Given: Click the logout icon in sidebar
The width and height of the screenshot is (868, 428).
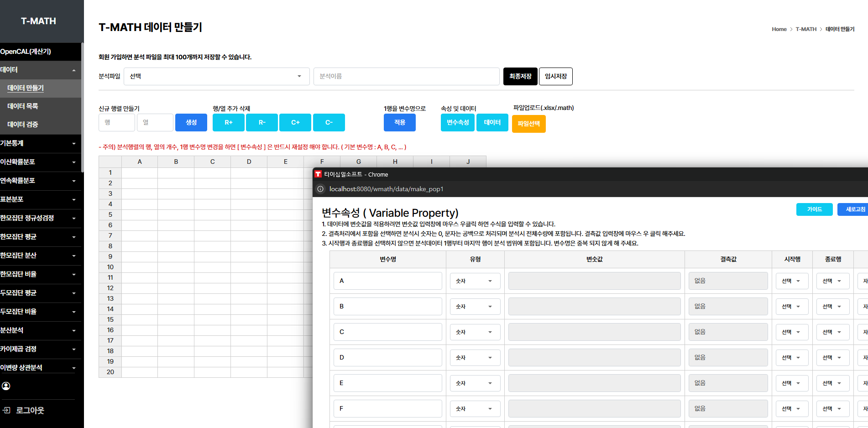Looking at the screenshot, I should 6,410.
